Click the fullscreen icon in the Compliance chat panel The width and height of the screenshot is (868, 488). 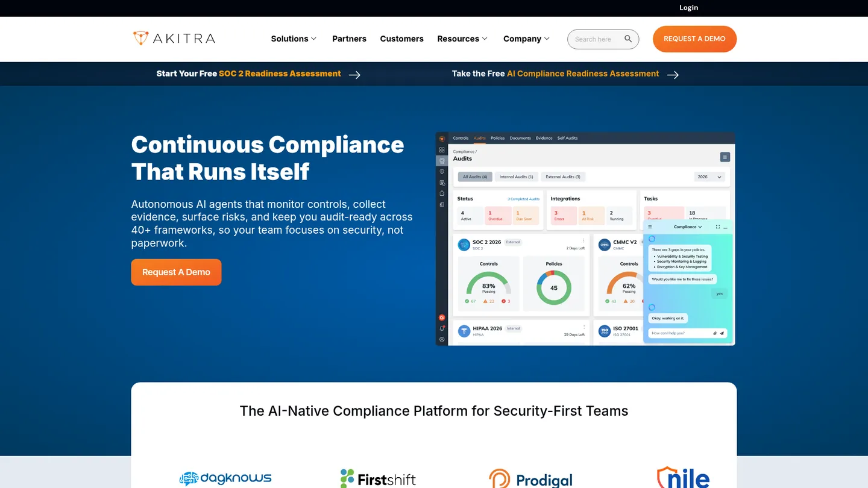718,227
